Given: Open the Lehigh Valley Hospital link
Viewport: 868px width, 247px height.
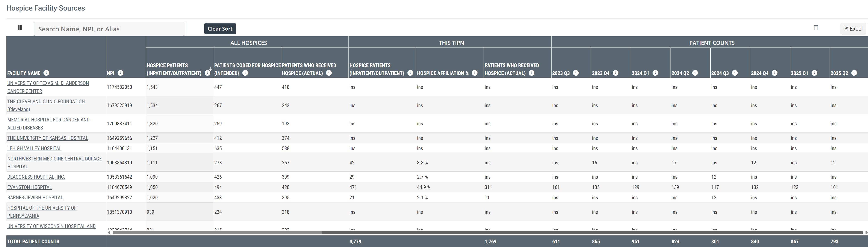Looking at the screenshot, I should [34, 149].
